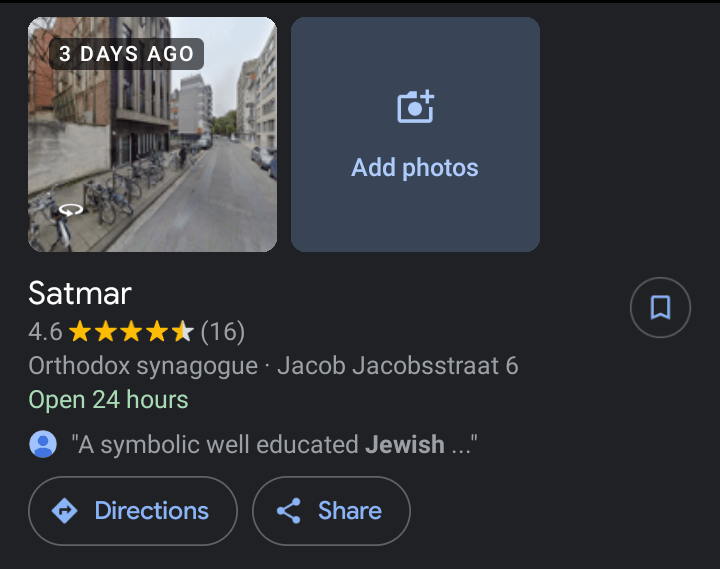Screen dimensions: 720x569
Task: Click the Orthodox synagogue category text
Action: [143, 366]
